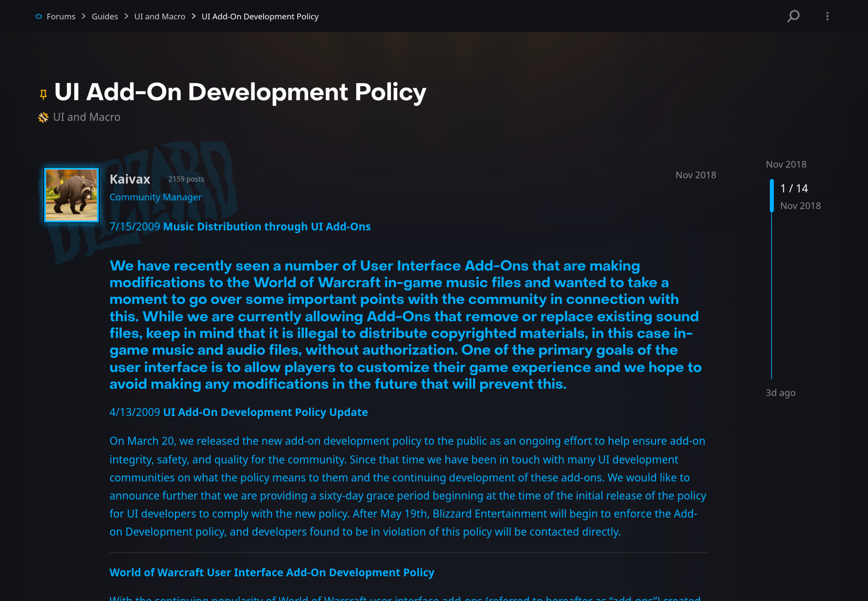
Task: Click the Forums home icon in breadcrumb
Action: (x=39, y=16)
